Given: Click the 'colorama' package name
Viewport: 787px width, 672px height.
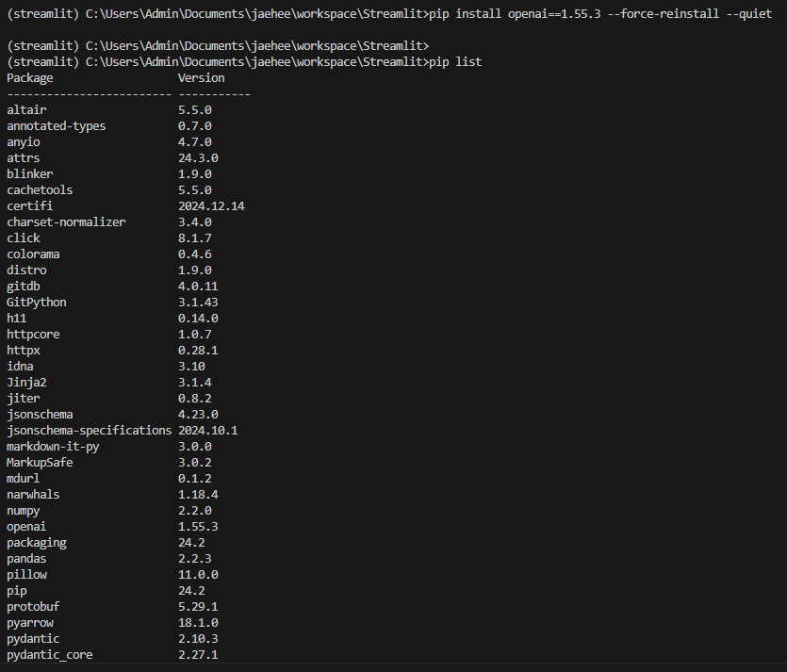Looking at the screenshot, I should [33, 254].
